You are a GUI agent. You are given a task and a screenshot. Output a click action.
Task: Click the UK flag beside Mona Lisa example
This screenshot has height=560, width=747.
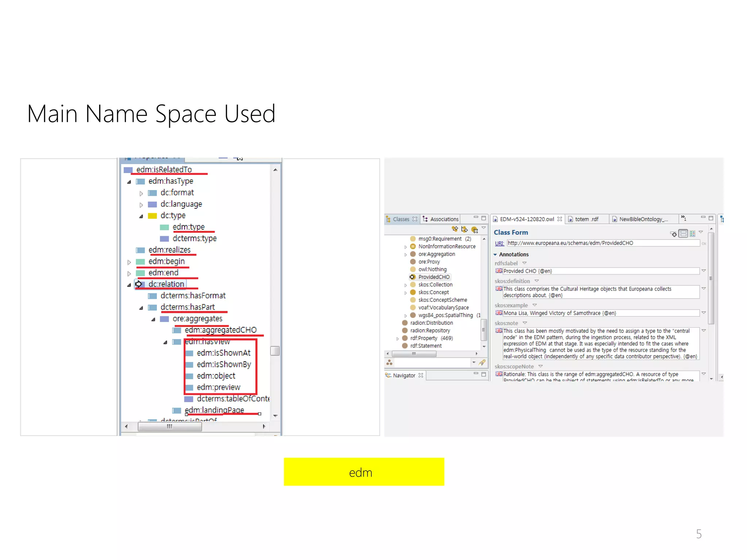tap(499, 312)
